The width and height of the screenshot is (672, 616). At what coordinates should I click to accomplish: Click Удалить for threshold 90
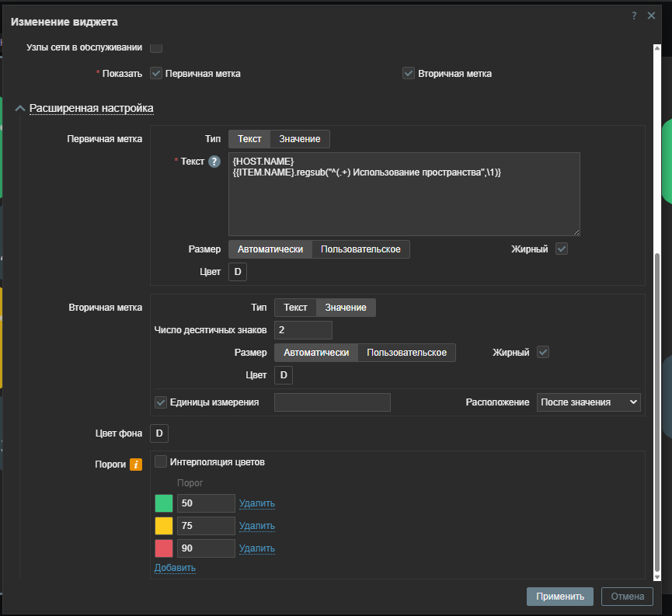click(x=256, y=548)
